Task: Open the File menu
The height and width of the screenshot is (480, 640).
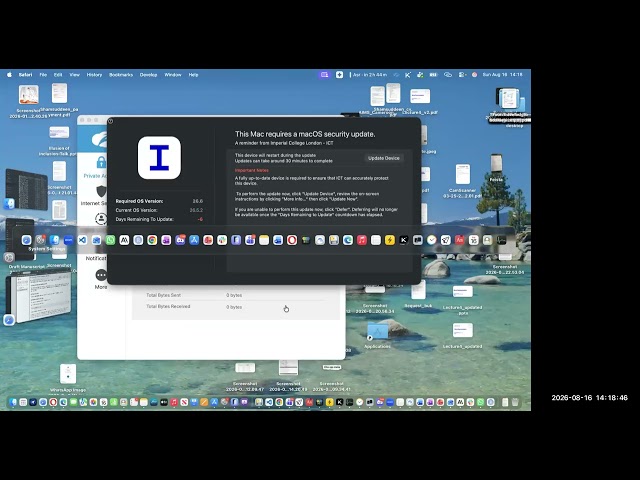Action: point(43,75)
